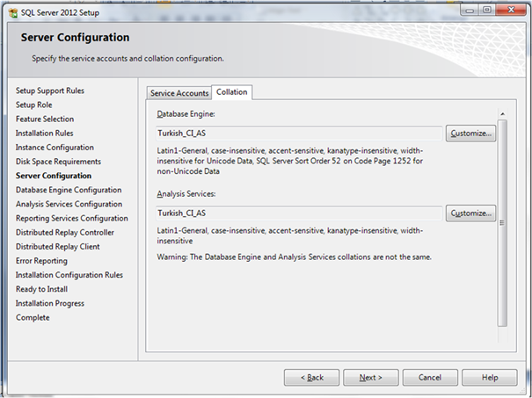Open Help for this setup page
The image size is (532, 398).
(x=490, y=377)
